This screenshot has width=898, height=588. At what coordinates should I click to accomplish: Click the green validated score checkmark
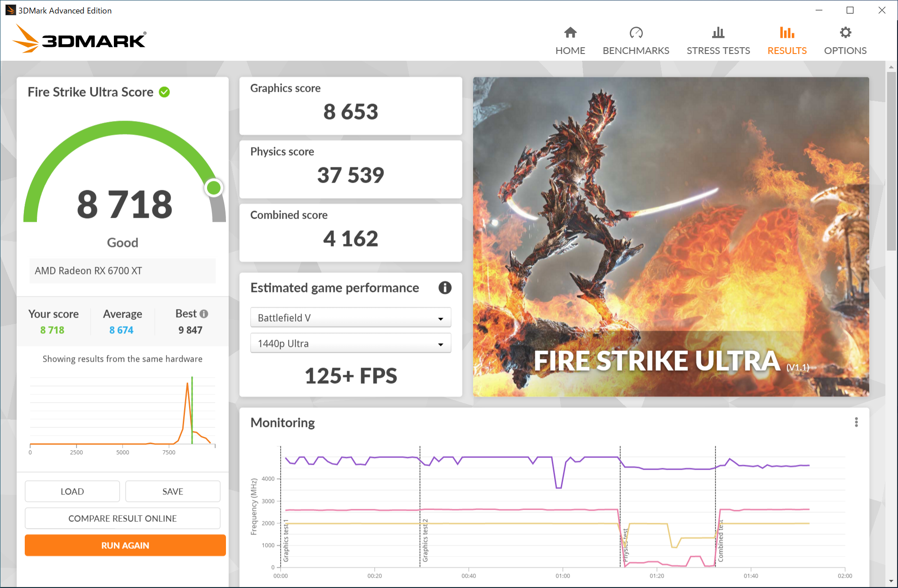165,92
